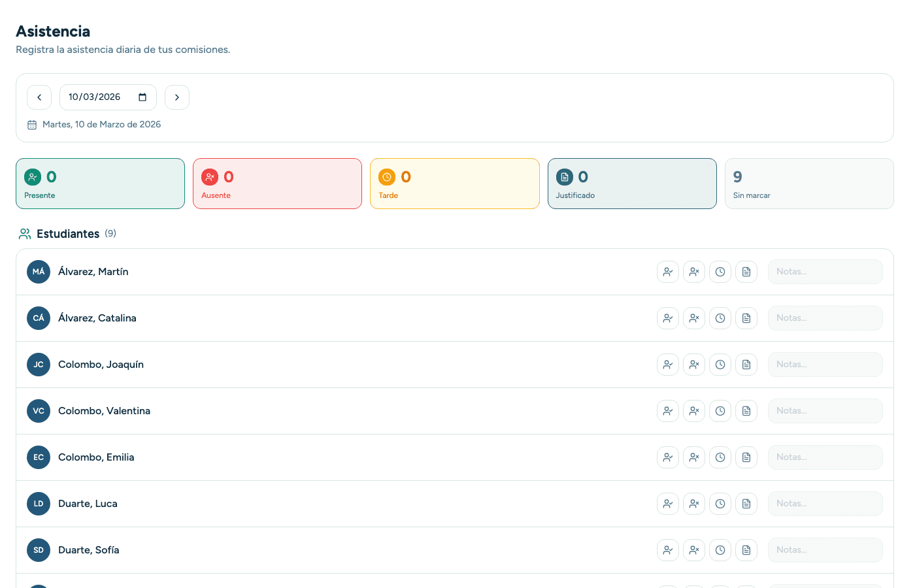Mark Álvarez, Catalina as absent
915x588 pixels.
pyautogui.click(x=694, y=318)
